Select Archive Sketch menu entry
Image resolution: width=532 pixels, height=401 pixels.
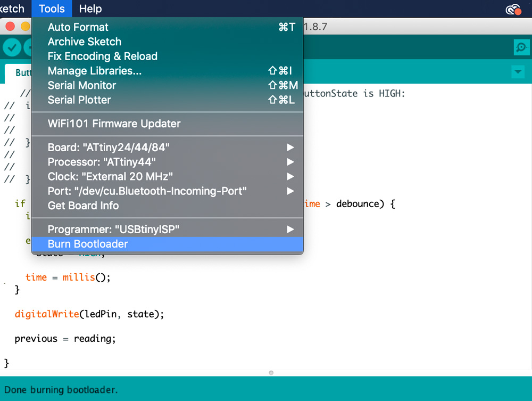[167, 42]
